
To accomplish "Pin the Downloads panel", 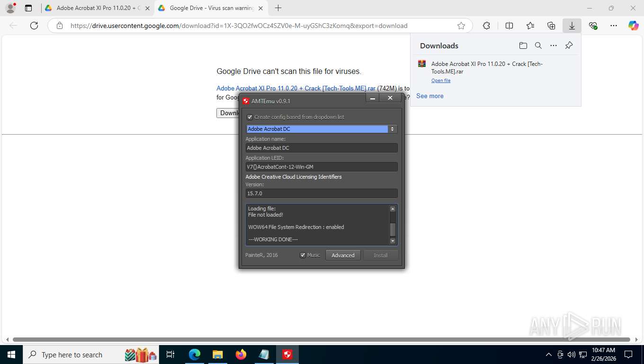I will click(569, 45).
